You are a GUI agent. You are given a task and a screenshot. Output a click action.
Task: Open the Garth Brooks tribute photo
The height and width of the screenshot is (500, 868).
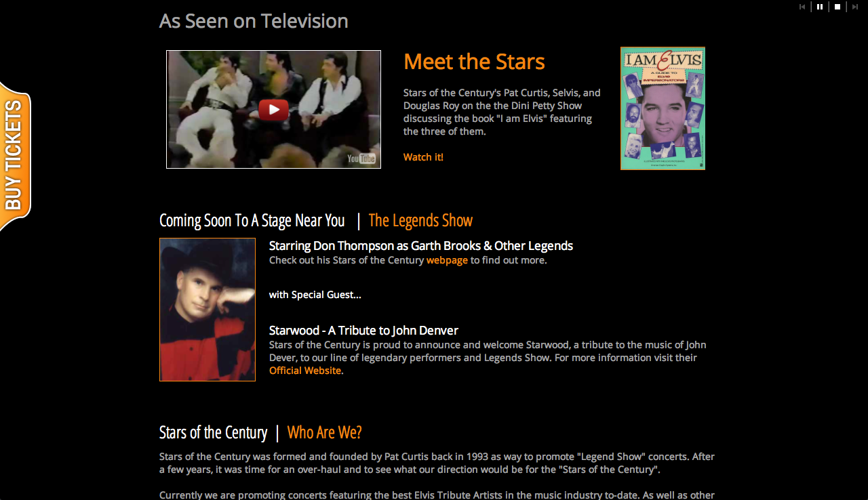click(208, 310)
